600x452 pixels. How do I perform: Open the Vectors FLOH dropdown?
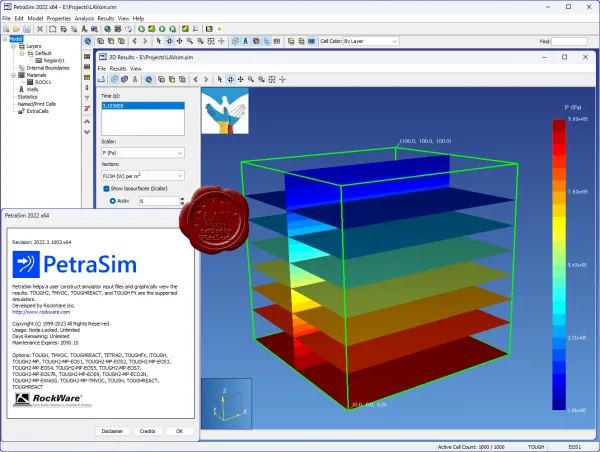pyautogui.click(x=143, y=176)
